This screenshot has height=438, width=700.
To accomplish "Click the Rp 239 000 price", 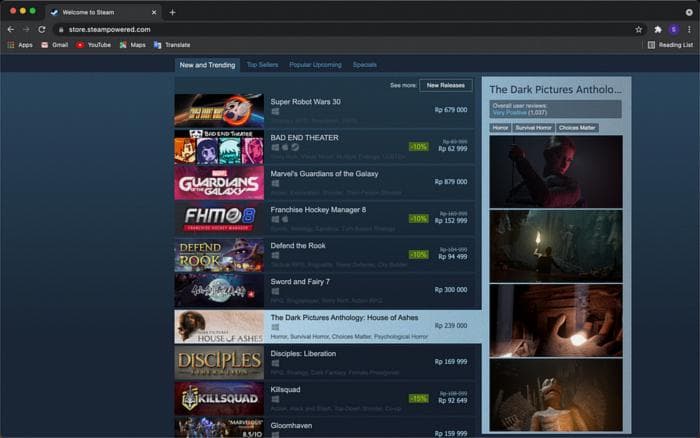I will coord(451,326).
